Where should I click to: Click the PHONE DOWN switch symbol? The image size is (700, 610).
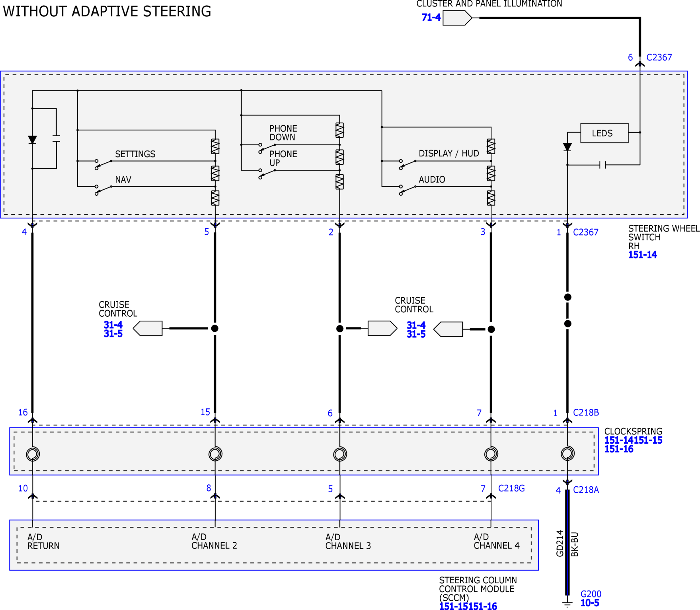(x=267, y=149)
